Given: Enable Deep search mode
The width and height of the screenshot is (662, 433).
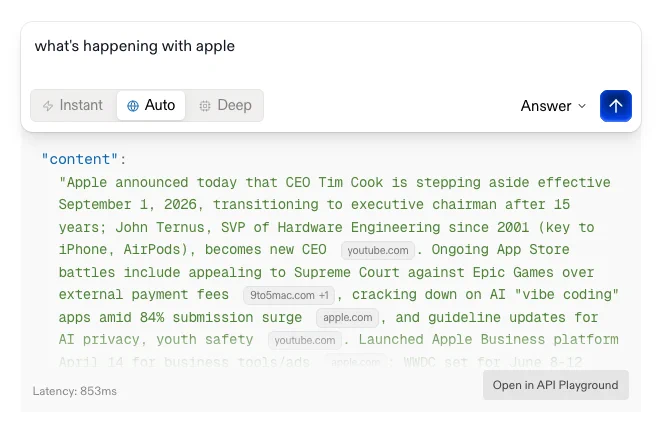Looking at the screenshot, I should [225, 106].
